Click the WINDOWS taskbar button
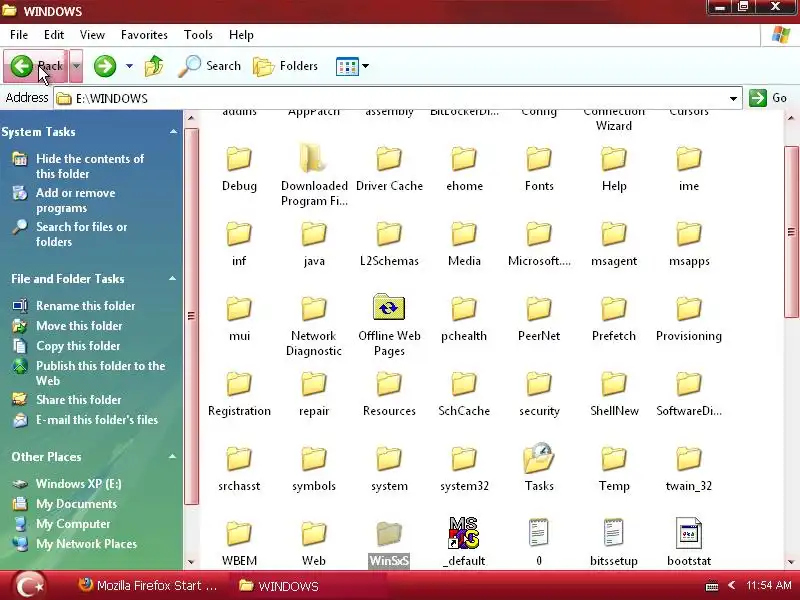This screenshot has height=600, width=800. (279, 586)
